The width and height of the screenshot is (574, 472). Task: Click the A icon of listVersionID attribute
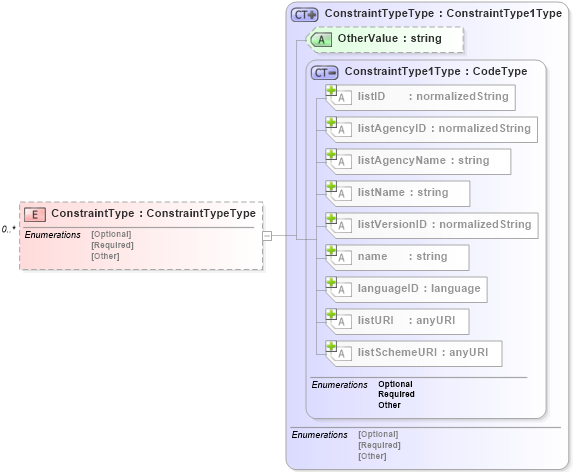342,226
